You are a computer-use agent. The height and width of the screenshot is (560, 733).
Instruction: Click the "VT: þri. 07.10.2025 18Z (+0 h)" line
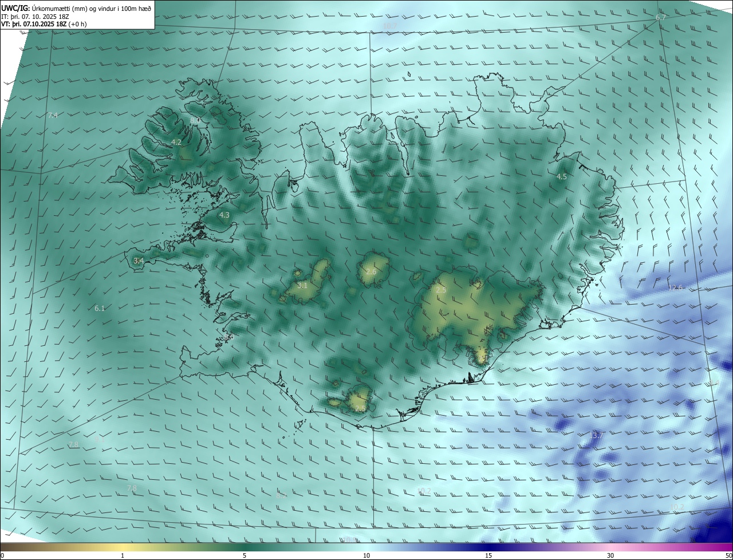(44, 25)
